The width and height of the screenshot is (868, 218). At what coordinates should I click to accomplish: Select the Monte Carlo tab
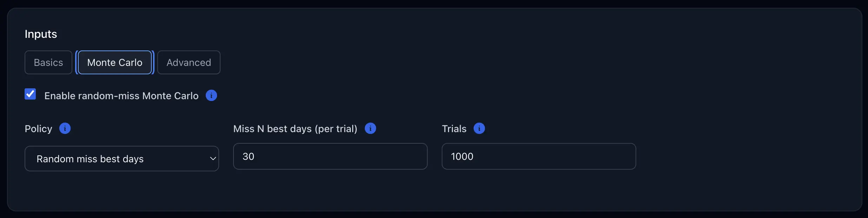click(115, 62)
